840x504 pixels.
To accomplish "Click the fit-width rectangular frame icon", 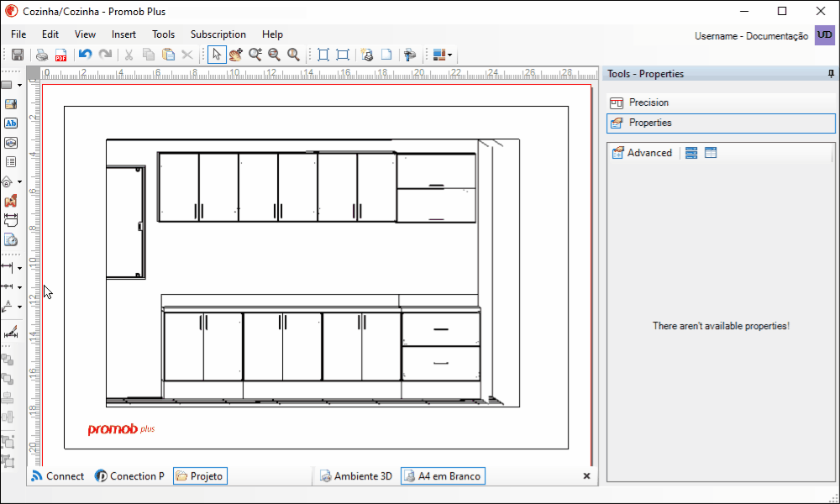I will tap(343, 55).
